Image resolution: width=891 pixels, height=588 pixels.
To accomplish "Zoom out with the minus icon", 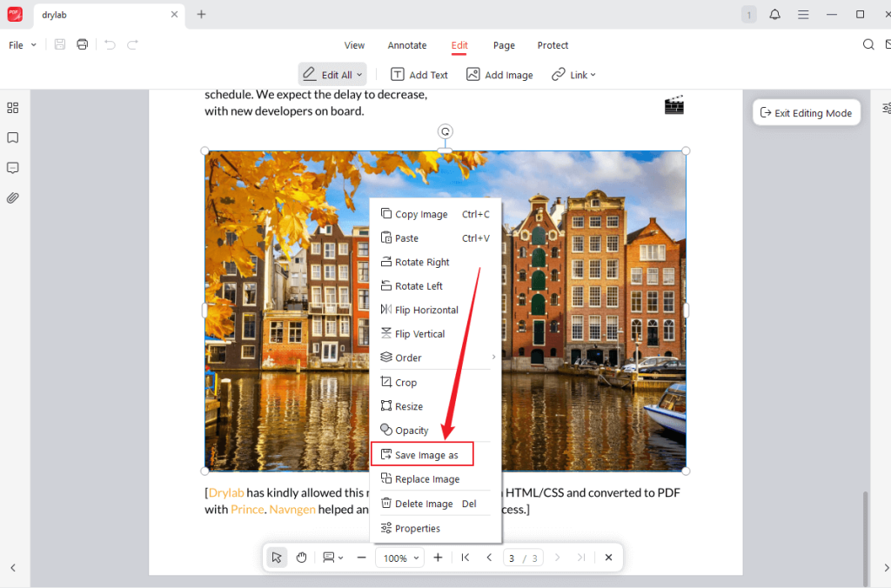I will (x=361, y=557).
